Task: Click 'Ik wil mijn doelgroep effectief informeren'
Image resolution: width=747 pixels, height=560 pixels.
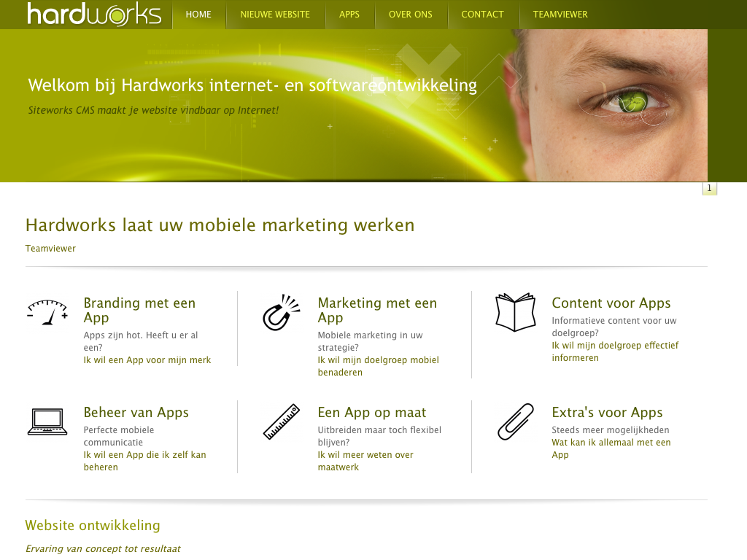Action: pyautogui.click(x=615, y=351)
